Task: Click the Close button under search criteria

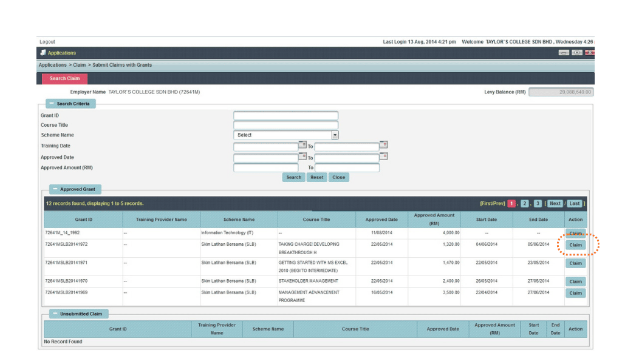Action: (338, 177)
